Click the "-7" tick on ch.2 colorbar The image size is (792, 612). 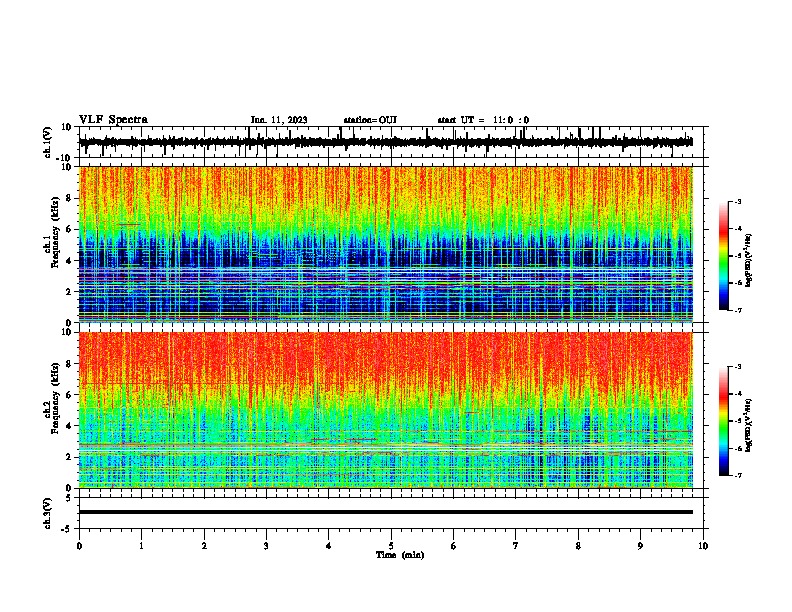[x=738, y=476]
